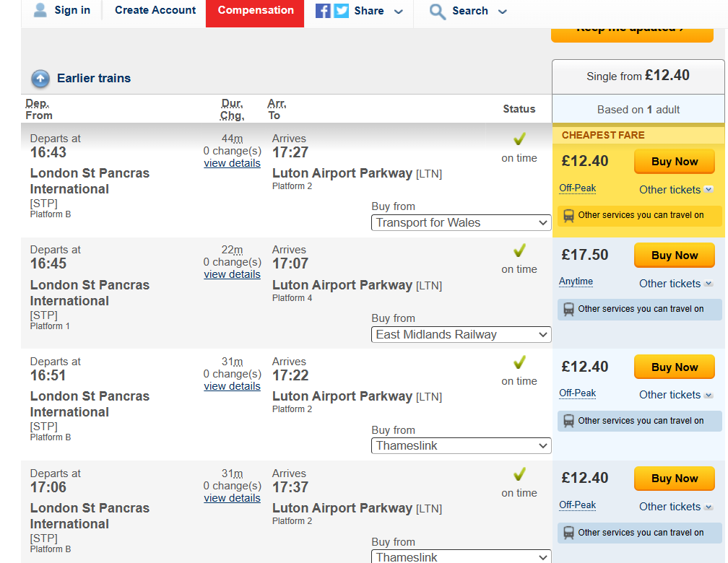Expand Other tickets for 16:45 train
This screenshot has height=563, width=728.
(x=676, y=284)
